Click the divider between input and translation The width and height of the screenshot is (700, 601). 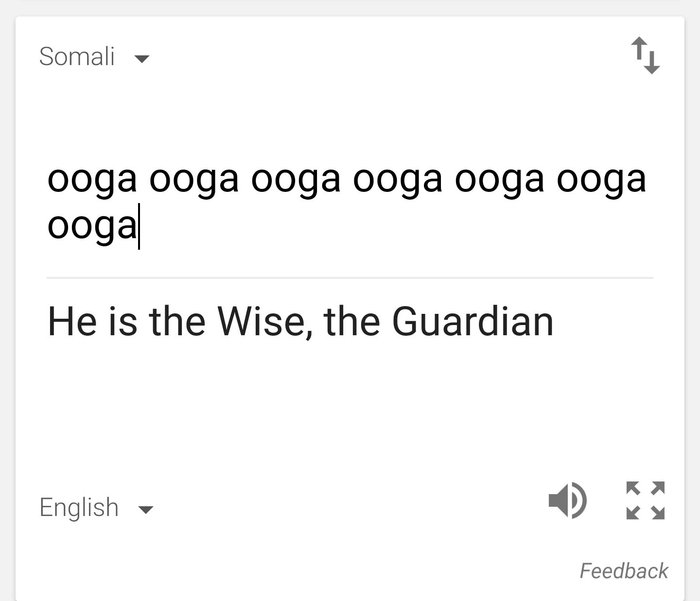point(350,278)
